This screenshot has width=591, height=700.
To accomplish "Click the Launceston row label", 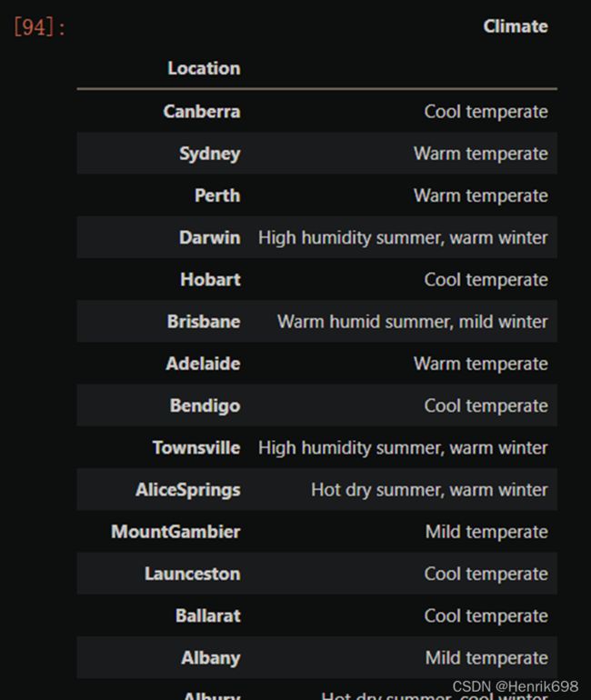I will click(193, 574).
